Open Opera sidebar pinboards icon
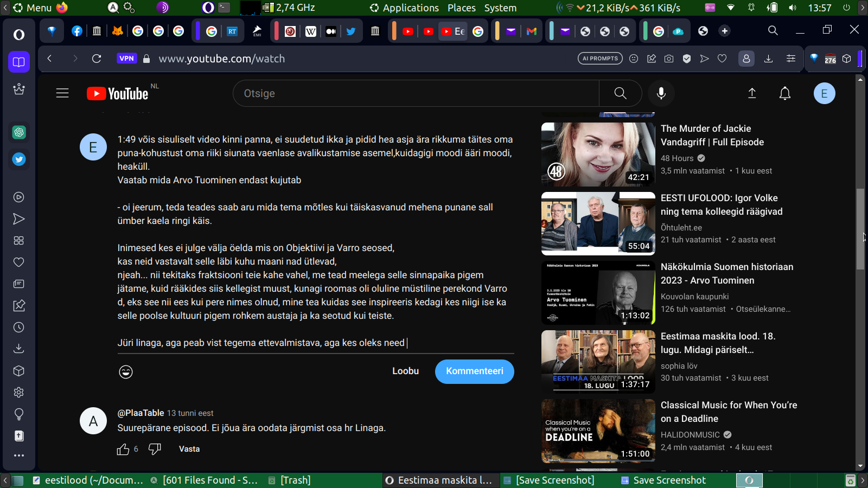Screen dimensions: 868x488 pyautogui.click(x=19, y=306)
